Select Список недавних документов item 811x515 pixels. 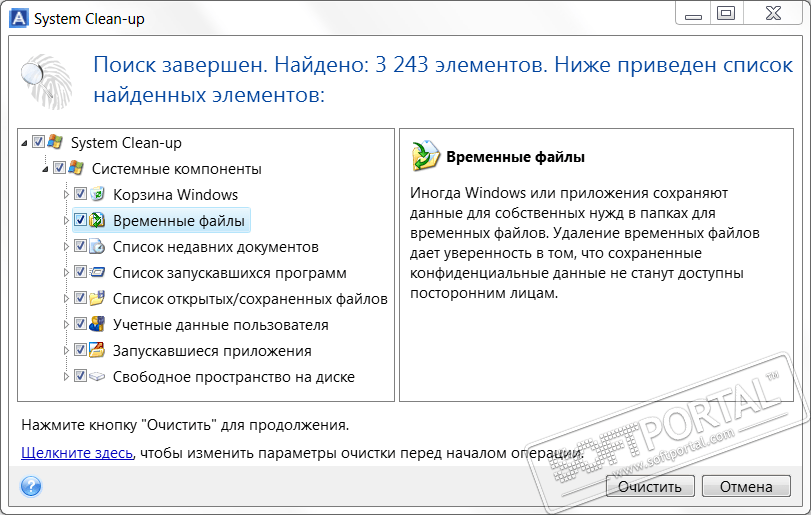coord(216,247)
